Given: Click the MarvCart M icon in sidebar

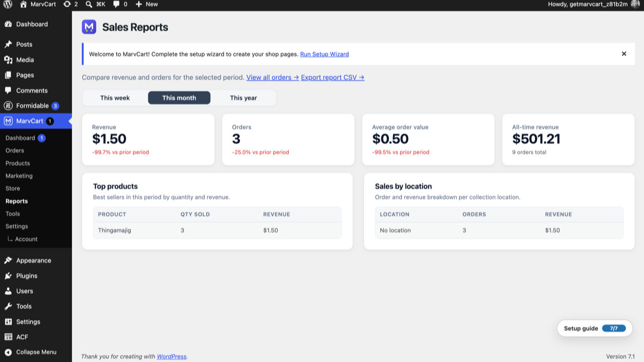Looking at the screenshot, I should tap(8, 121).
